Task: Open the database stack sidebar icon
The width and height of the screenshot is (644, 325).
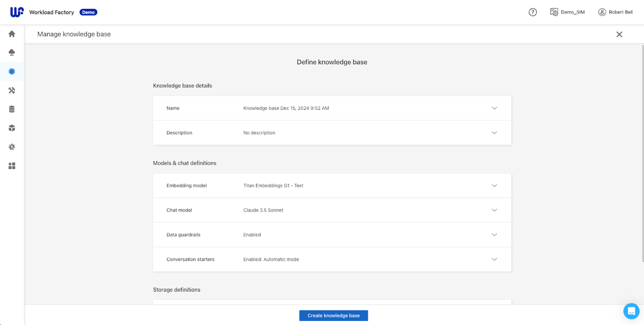Action: point(12,109)
